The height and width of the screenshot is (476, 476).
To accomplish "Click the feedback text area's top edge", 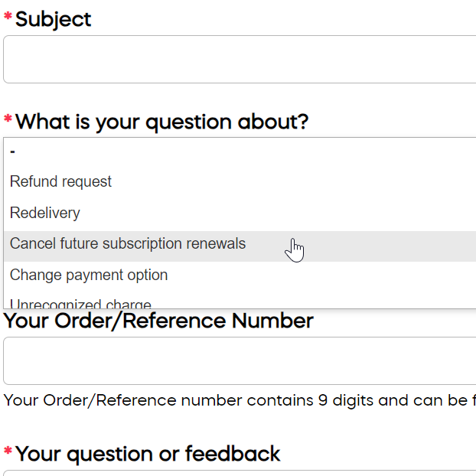I will [240, 471].
